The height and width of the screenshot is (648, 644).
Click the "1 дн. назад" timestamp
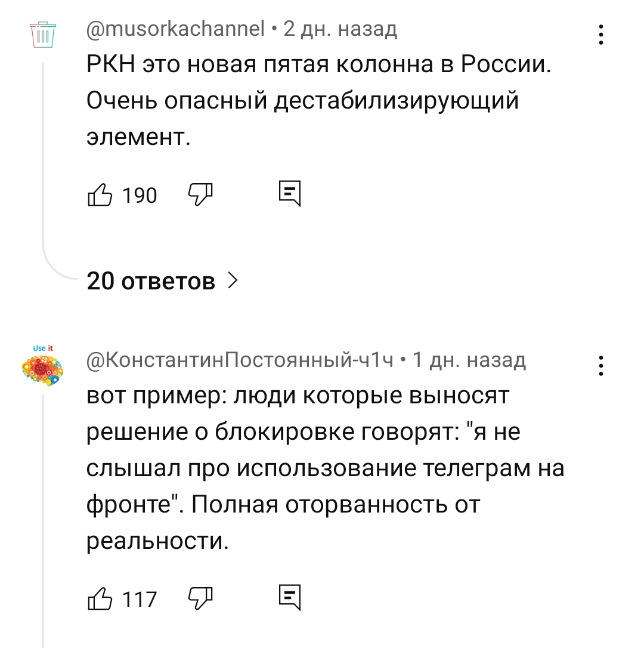click(x=469, y=360)
